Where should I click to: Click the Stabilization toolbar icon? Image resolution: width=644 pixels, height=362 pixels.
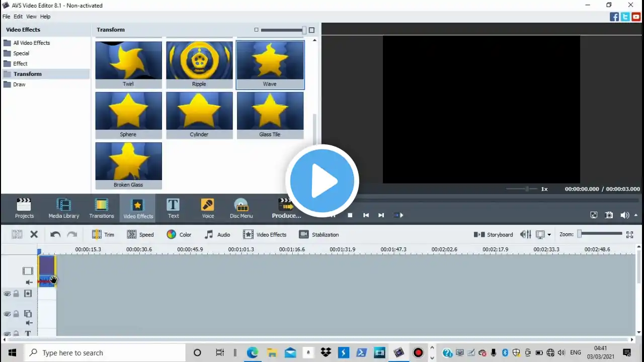tap(318, 235)
